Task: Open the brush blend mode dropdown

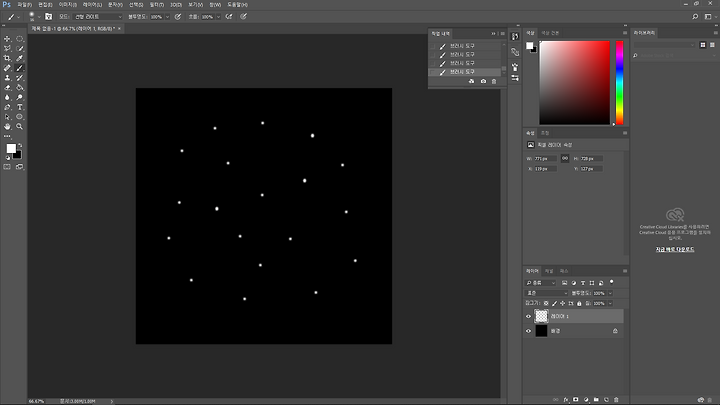Action: pos(98,17)
